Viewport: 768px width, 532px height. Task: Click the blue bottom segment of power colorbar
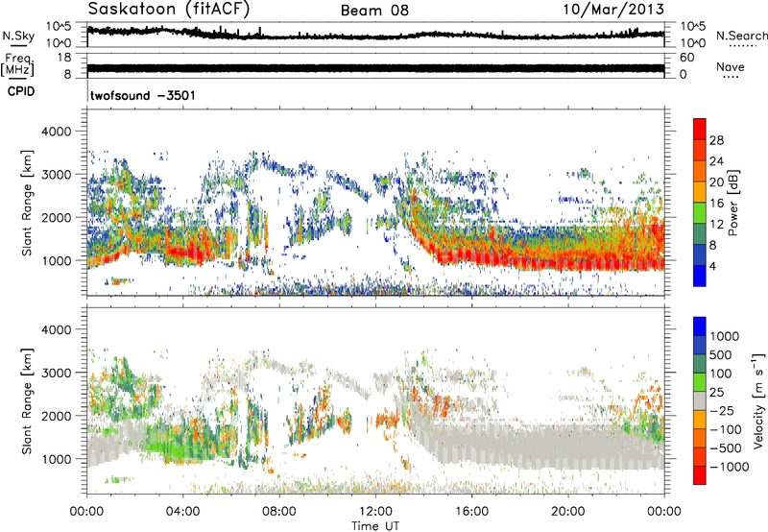pos(700,276)
